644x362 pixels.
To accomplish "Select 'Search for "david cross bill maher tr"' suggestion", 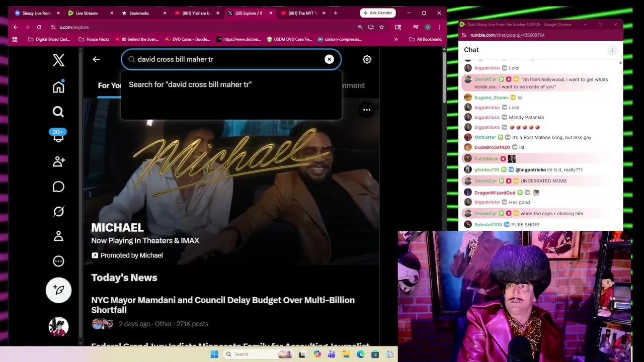I will pos(190,84).
